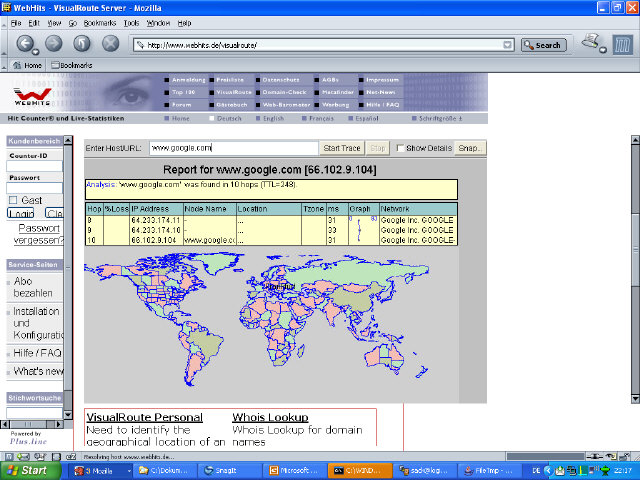Expand the URL bar history dropdown
This screenshot has height=480, width=640.
508,45
